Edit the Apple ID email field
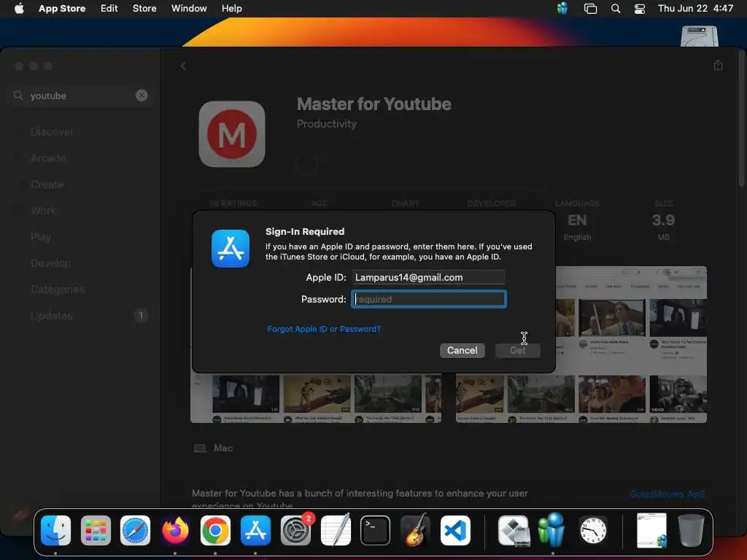The width and height of the screenshot is (747, 560). point(429,277)
